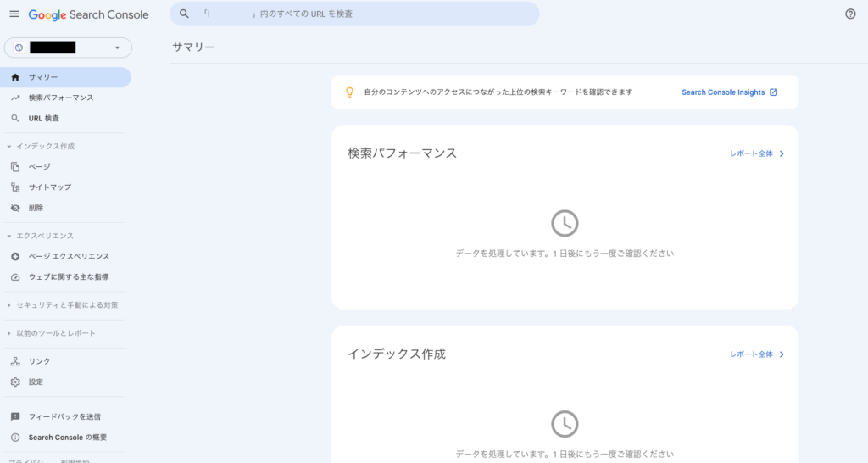Open レポート全体 for 検索パフォーマンス card
Screen dimensions: 868x463
(751, 154)
